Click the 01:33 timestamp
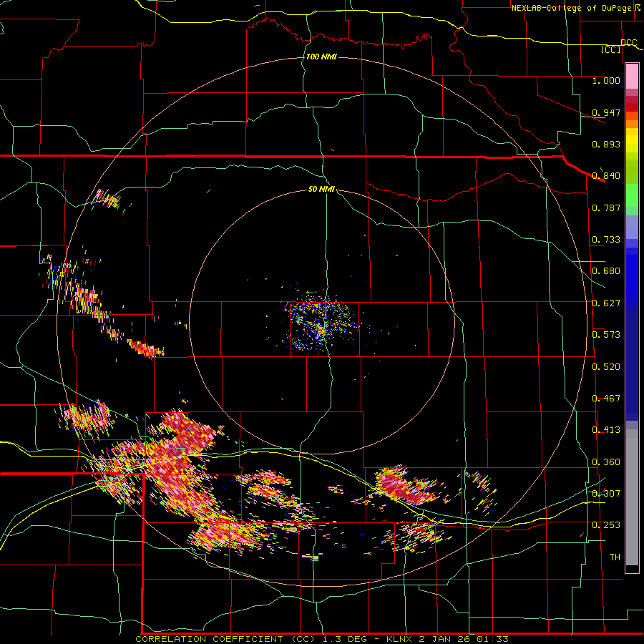This screenshot has height=644, width=644. pos(492,639)
